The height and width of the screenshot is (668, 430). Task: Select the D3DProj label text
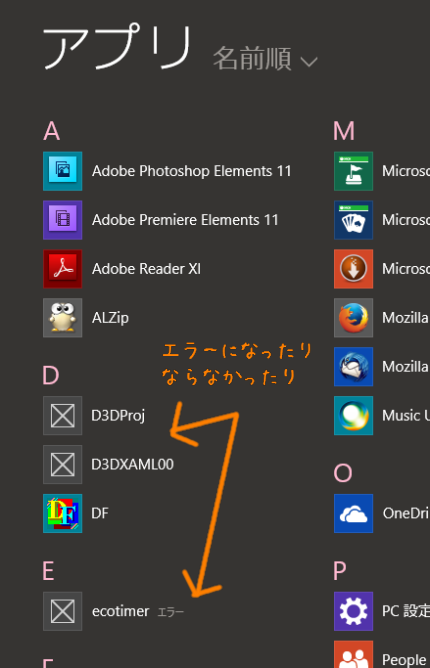118,415
